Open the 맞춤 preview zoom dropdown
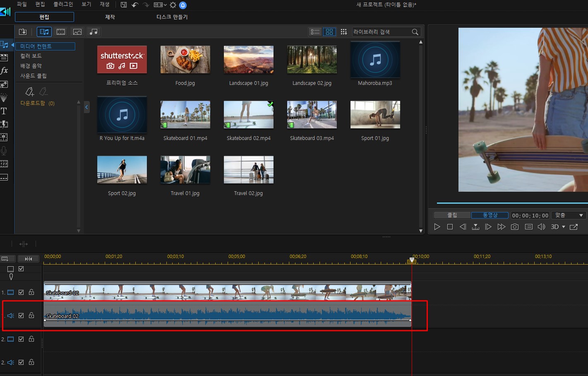 569,215
